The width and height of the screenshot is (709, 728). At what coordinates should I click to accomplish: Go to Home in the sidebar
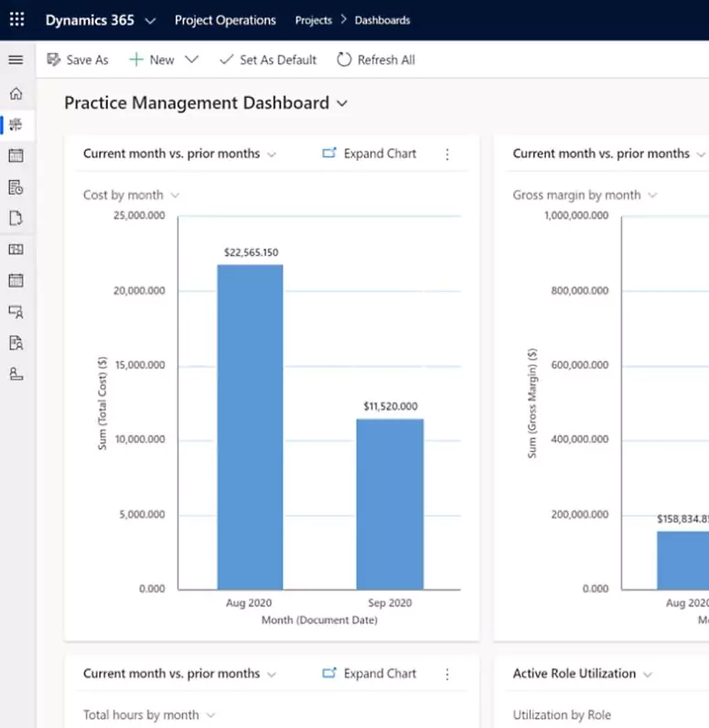[16, 93]
